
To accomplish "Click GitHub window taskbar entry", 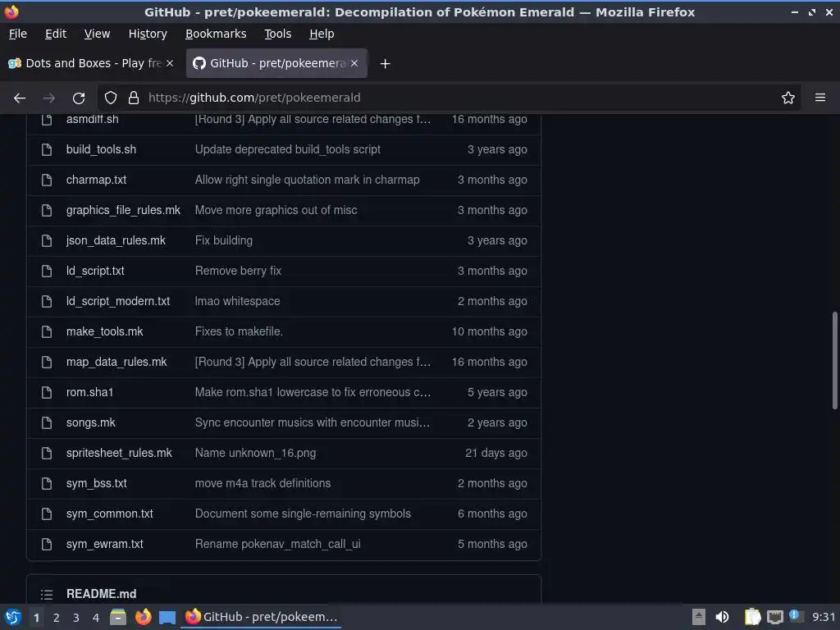I will tap(262, 617).
